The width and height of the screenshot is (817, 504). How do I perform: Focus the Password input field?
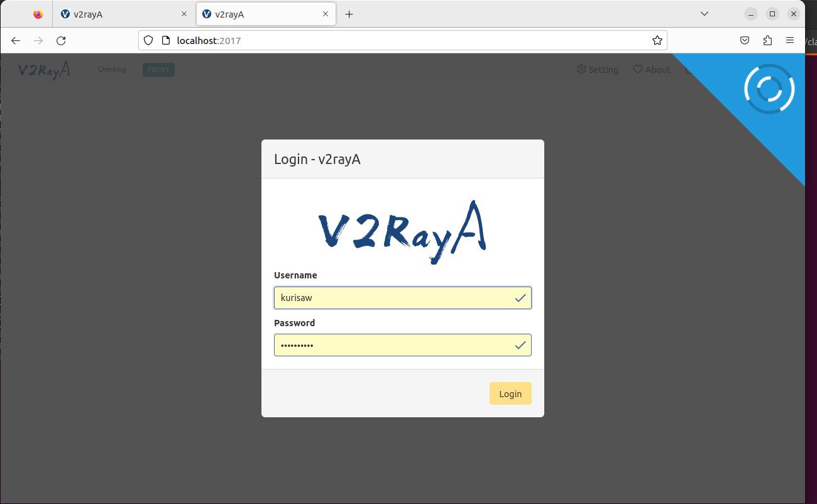pyautogui.click(x=403, y=345)
